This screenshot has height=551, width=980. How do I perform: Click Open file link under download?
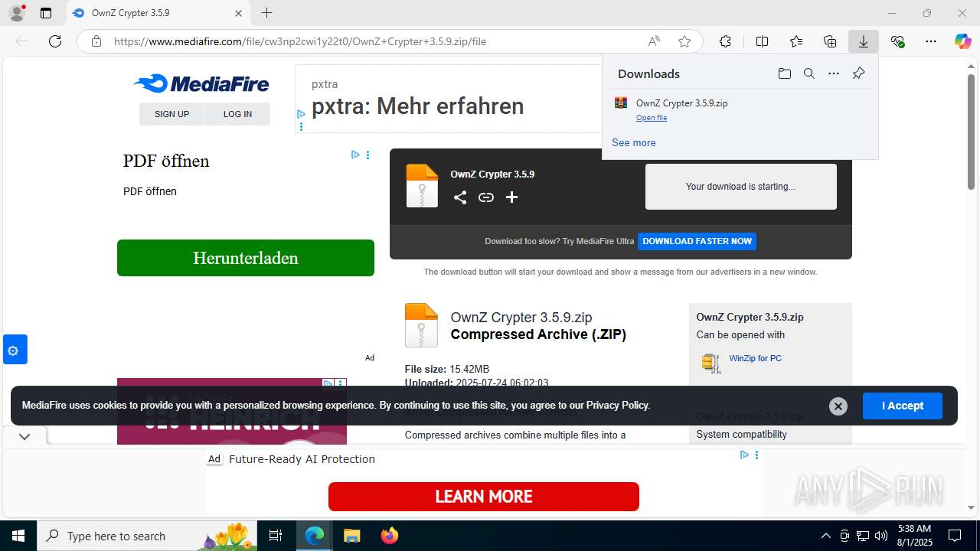(652, 118)
